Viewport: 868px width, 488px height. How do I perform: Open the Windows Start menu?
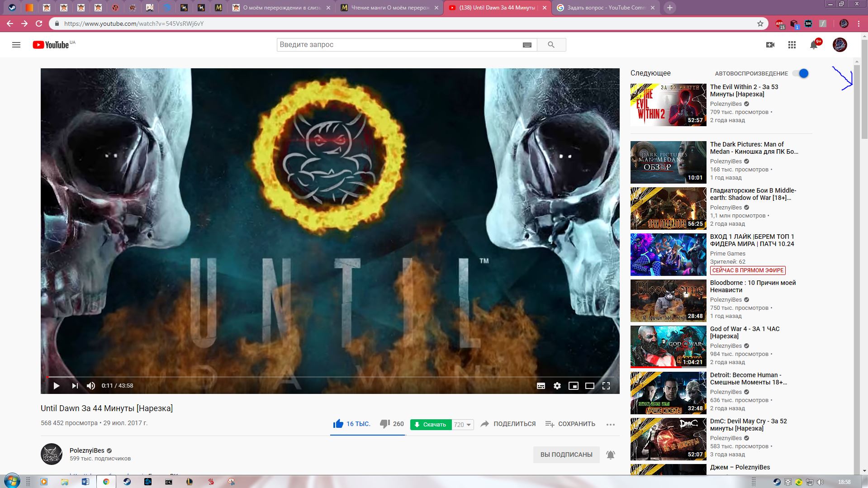click(x=11, y=481)
